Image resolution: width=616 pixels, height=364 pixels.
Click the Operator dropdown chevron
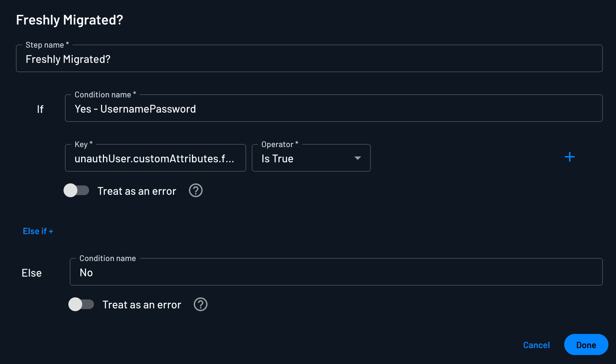coord(357,158)
